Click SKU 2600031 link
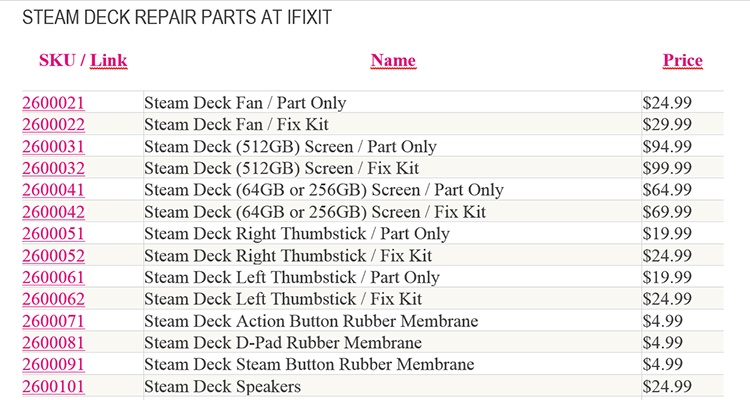Image resolution: width=750 pixels, height=400 pixels. (x=53, y=146)
